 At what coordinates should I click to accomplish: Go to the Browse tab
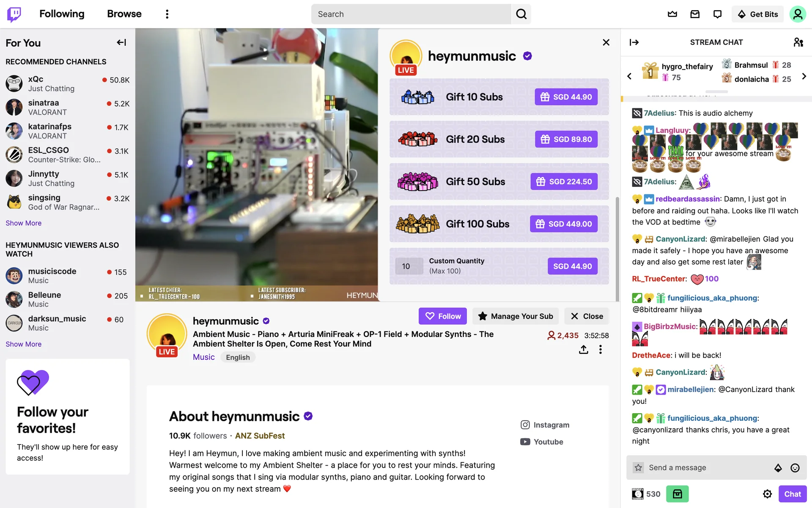pos(124,14)
